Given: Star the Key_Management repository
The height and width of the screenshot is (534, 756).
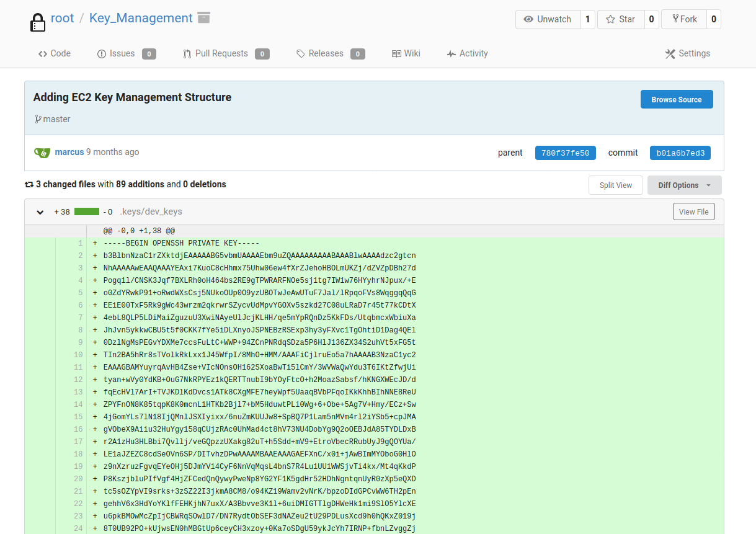Looking at the screenshot, I should (x=621, y=19).
